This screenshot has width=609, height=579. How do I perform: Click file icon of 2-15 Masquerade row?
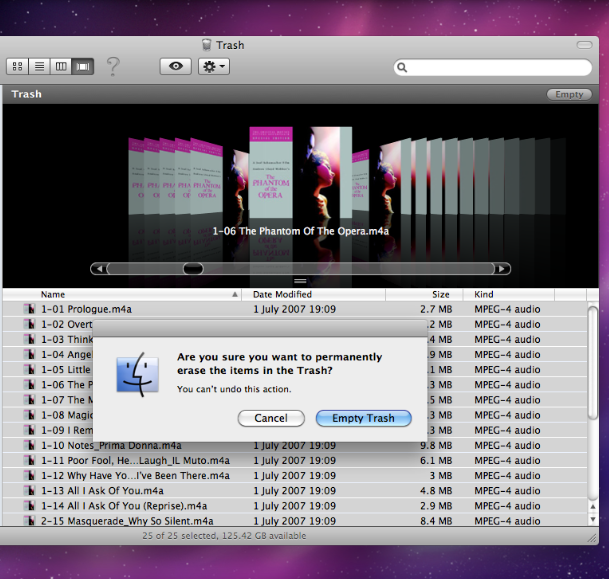tap(29, 521)
